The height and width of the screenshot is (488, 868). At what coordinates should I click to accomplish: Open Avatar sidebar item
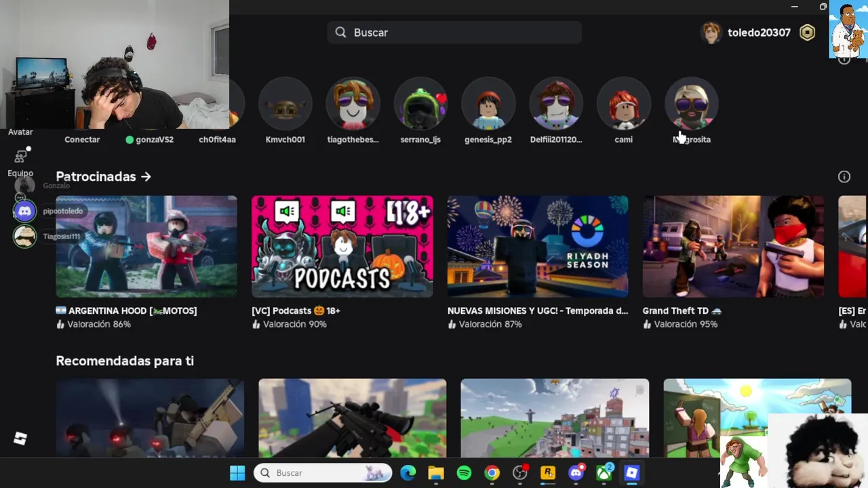coord(20,132)
